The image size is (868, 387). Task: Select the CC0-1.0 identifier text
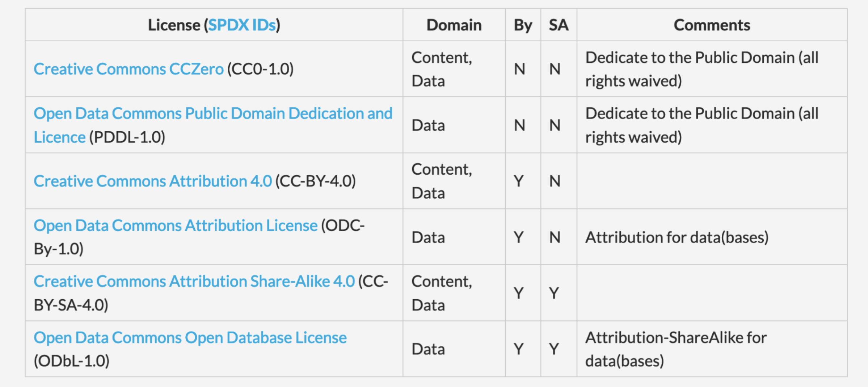[260, 69]
